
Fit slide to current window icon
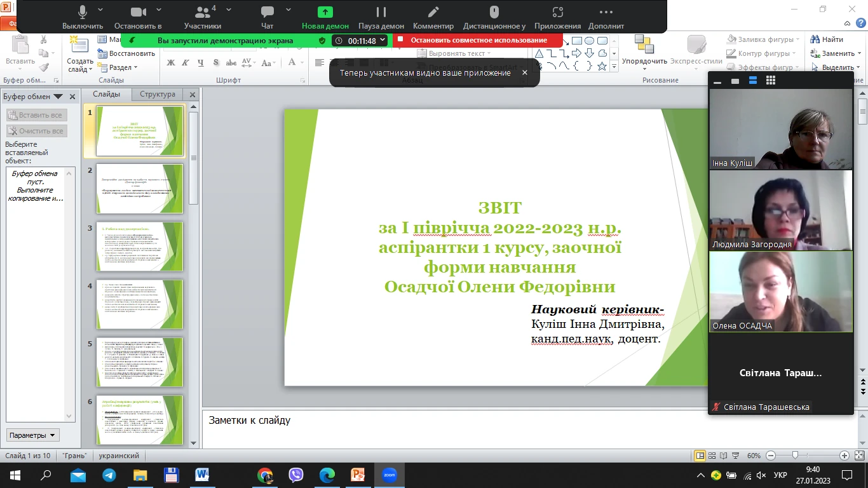[x=859, y=456]
